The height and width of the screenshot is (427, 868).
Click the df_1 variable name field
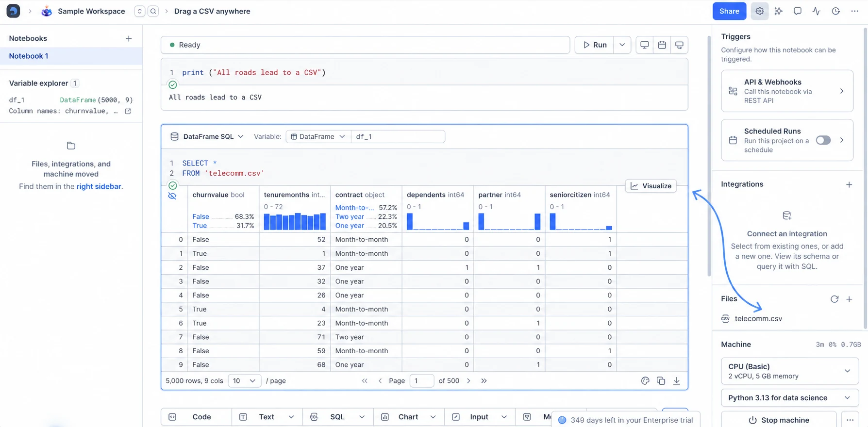398,137
